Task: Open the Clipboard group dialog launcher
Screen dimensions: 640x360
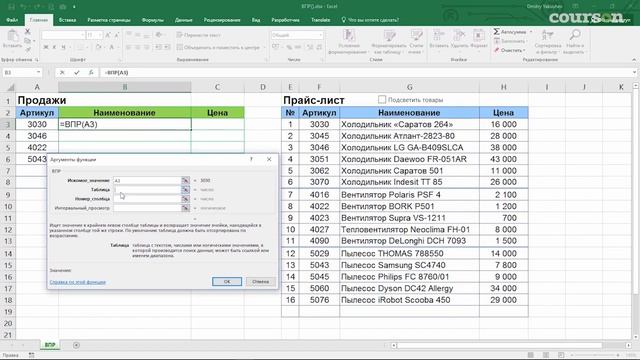Action: tap(36, 60)
